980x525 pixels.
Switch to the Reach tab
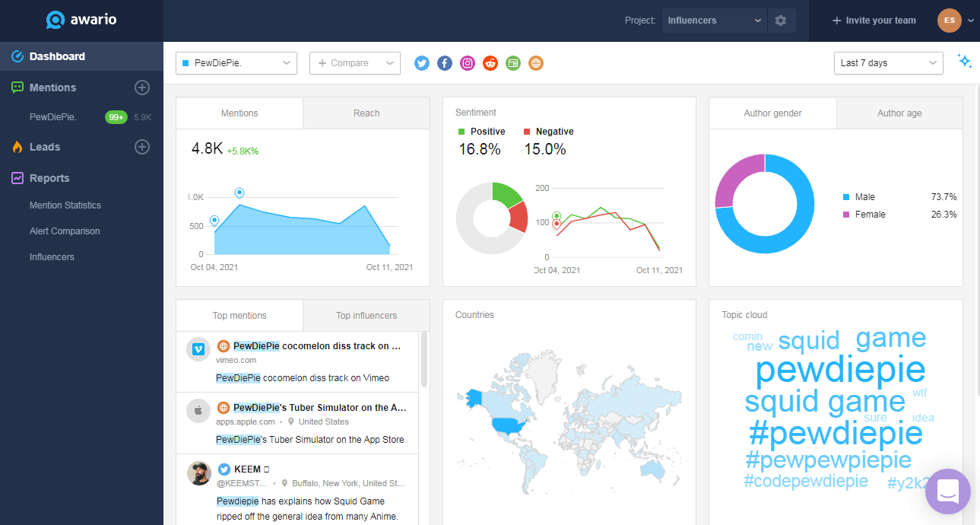pos(366,113)
